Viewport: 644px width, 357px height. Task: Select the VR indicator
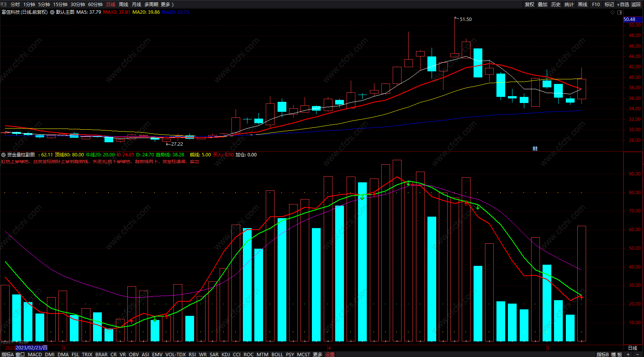123,354
